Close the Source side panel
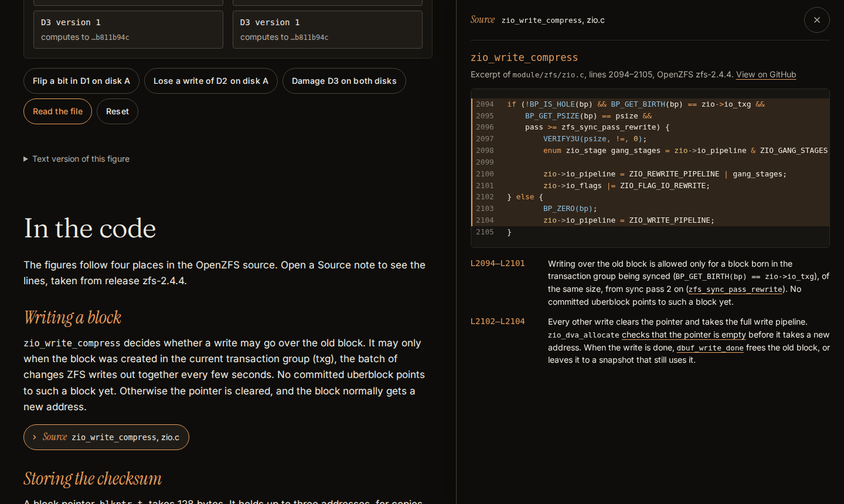844x504 pixels. tap(816, 20)
